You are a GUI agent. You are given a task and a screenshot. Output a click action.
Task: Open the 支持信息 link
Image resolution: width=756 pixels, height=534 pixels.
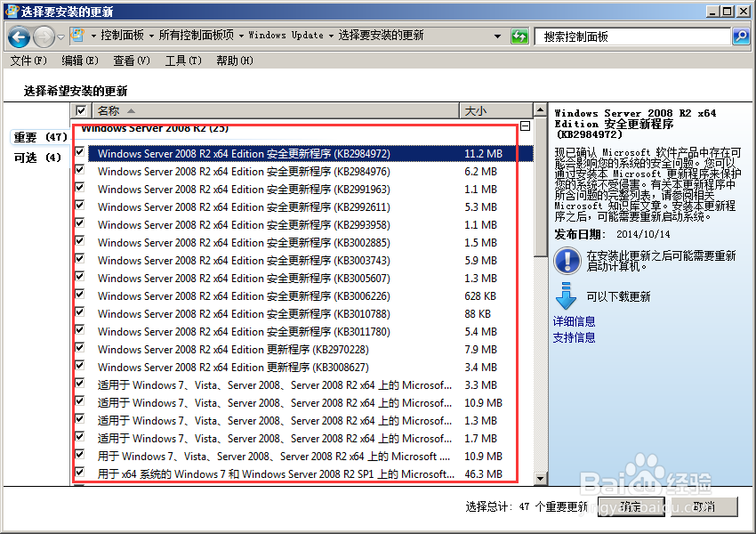pos(574,337)
